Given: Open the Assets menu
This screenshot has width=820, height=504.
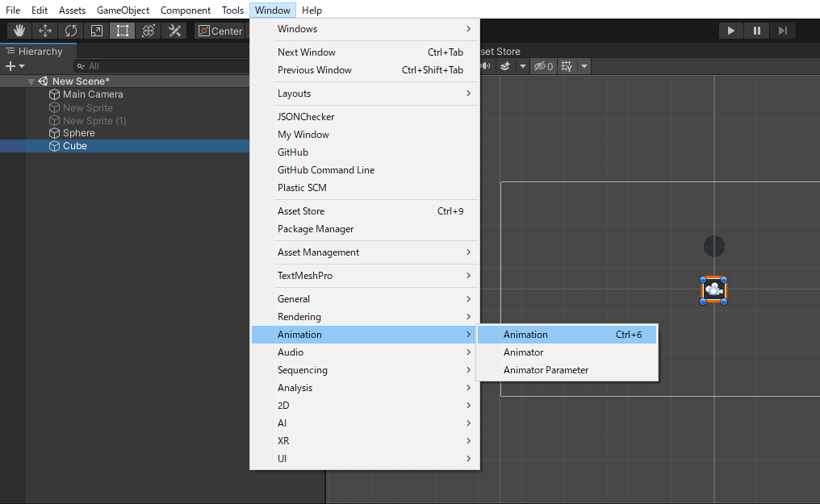Looking at the screenshot, I should coord(72,10).
